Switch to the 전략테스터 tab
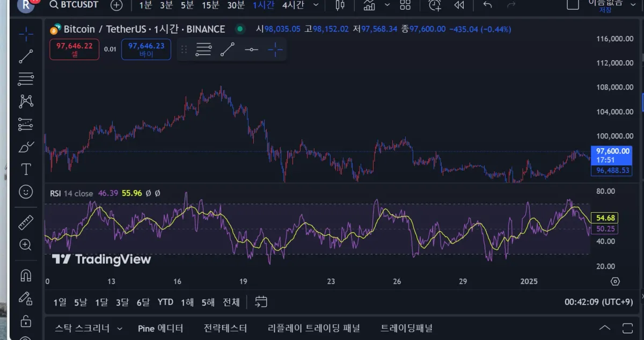The image size is (644, 340). click(225, 328)
